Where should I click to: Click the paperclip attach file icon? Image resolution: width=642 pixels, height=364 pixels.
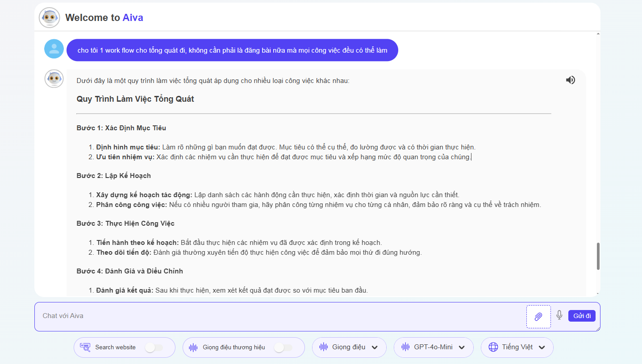point(538,317)
